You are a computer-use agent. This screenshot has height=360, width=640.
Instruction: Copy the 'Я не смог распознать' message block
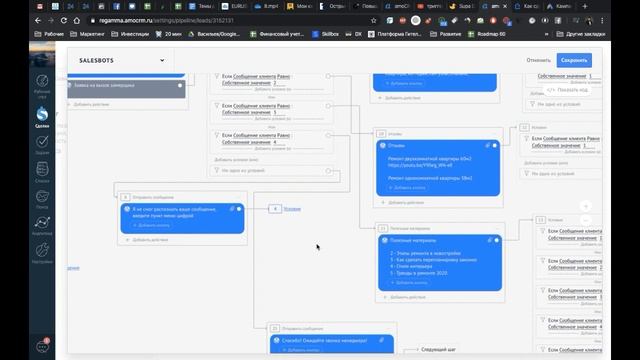(232, 209)
